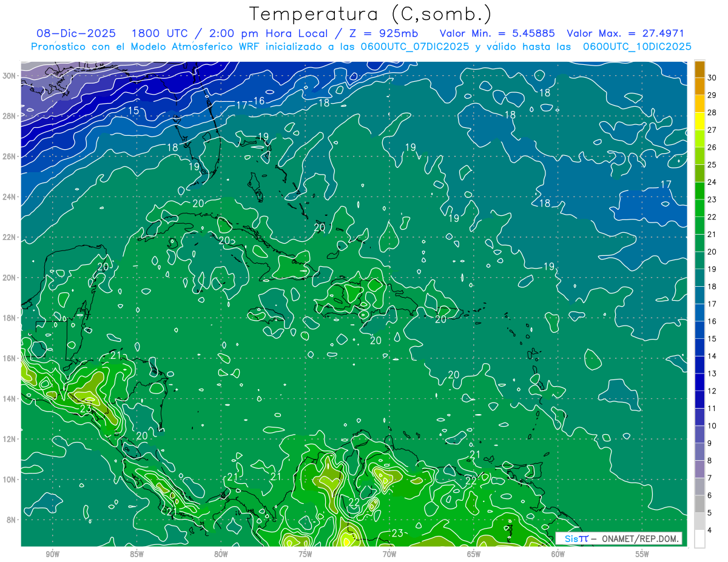728x562 pixels.
Task: Click the '90W' longitude axis label
Action: point(52,554)
